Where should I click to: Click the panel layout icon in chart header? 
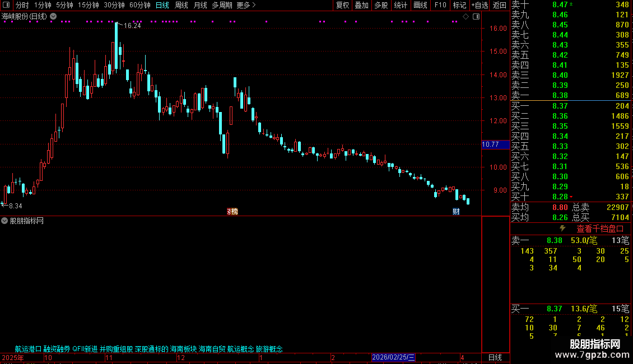click(476, 17)
